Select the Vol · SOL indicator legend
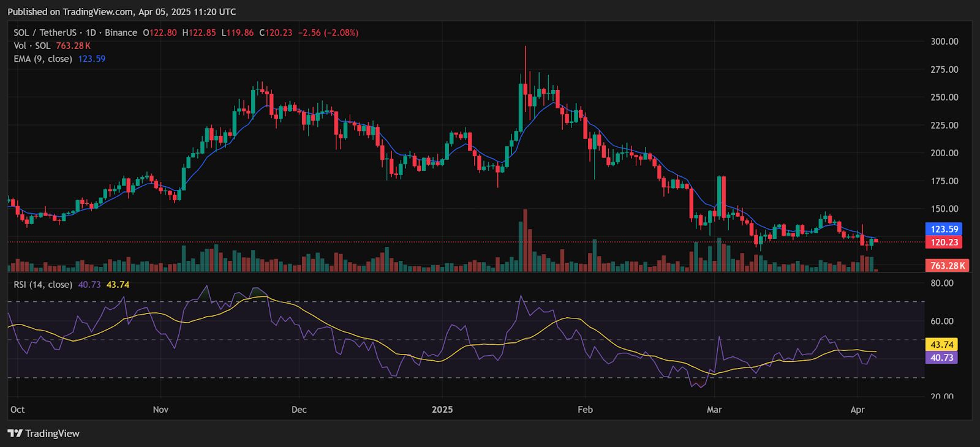Image resolution: width=980 pixels, height=447 pixels. (x=32, y=46)
